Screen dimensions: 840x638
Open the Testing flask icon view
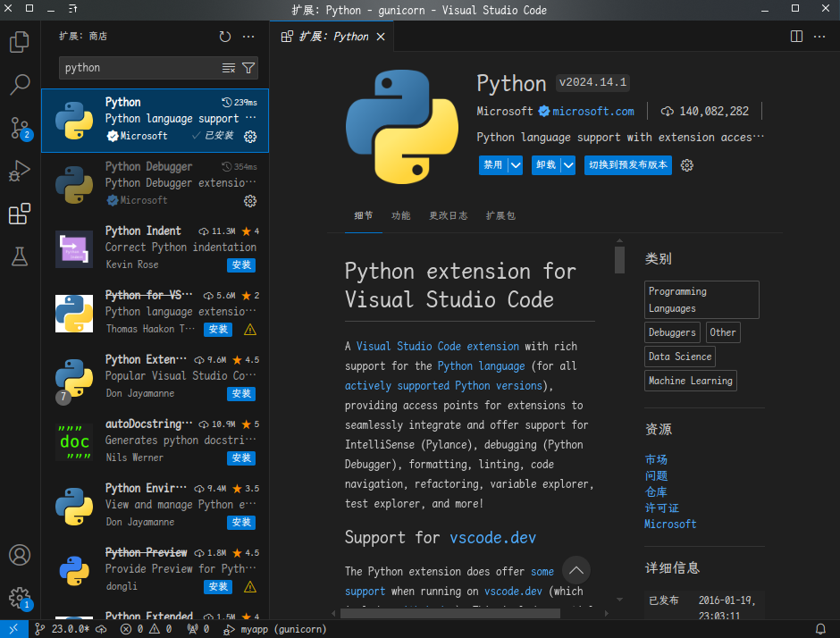pyautogui.click(x=20, y=256)
